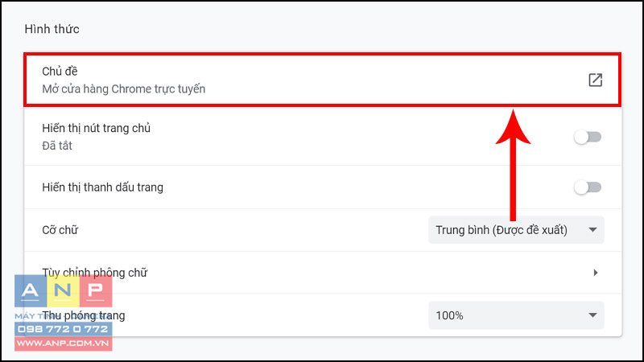Click the 'Hiển thị nút trang chủ' label

click(96, 128)
